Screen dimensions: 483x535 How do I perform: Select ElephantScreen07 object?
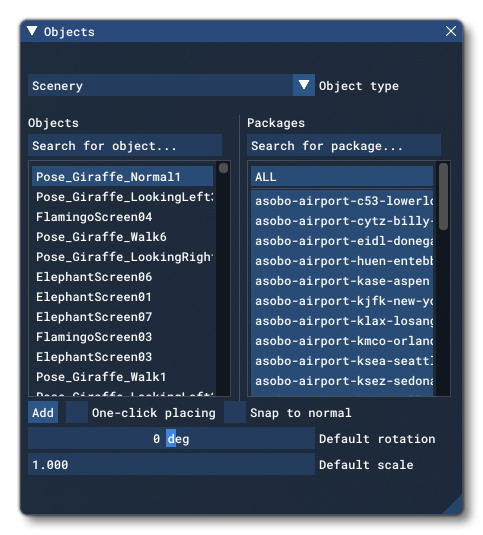click(x=122, y=317)
